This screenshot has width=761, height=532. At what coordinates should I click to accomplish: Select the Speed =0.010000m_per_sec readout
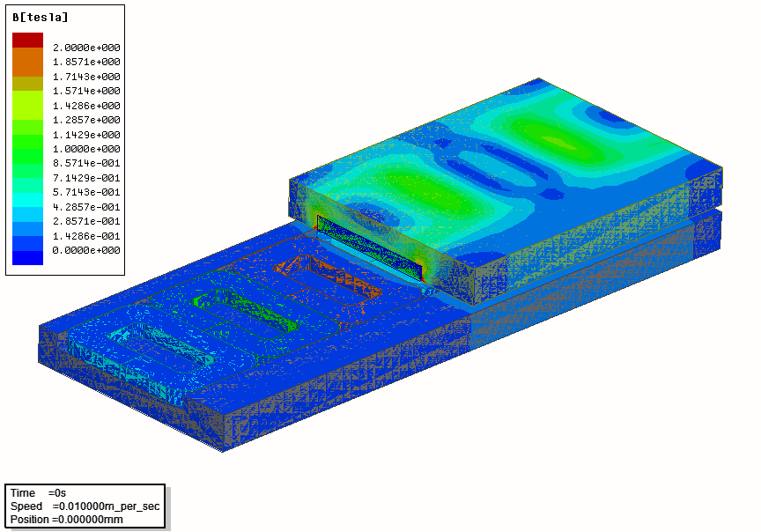pos(85,506)
